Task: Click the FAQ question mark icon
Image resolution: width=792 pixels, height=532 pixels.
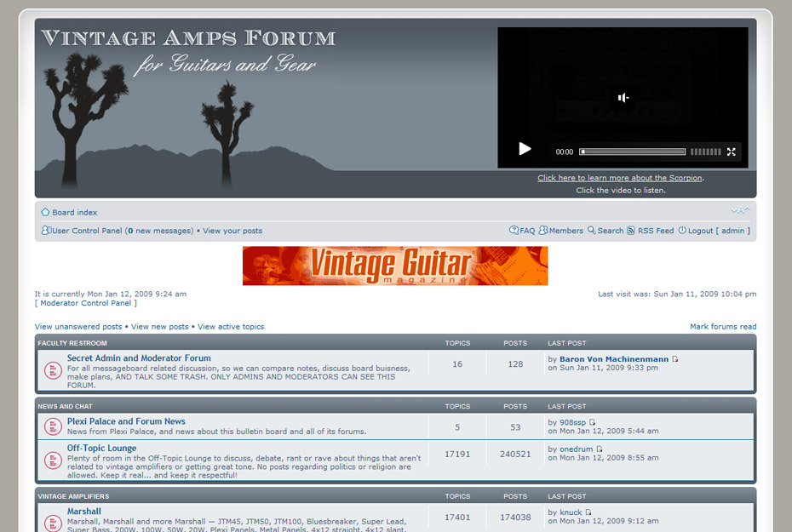Action: coord(514,230)
